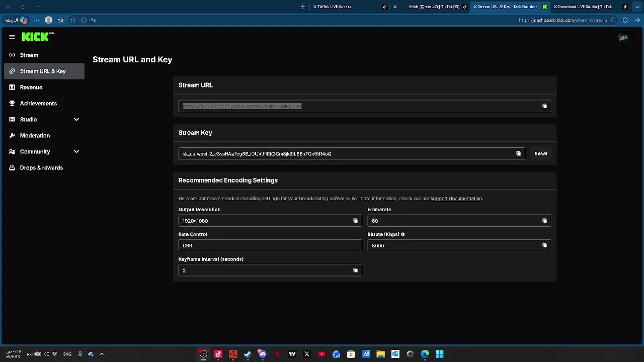The width and height of the screenshot is (644, 362).
Task: Click the Rate Control CBR field
Action: point(270,245)
